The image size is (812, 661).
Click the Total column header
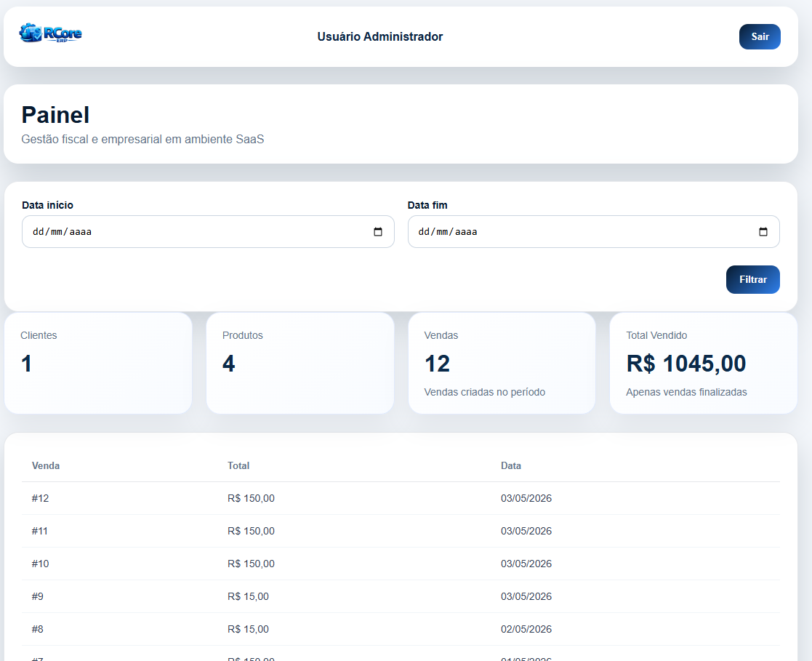coord(238,465)
